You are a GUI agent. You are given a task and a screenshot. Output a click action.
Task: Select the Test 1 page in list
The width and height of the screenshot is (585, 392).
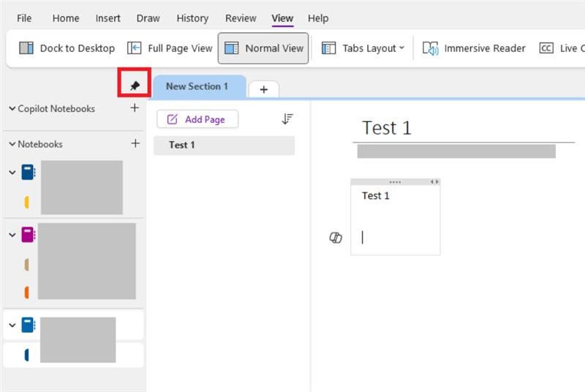[224, 145]
